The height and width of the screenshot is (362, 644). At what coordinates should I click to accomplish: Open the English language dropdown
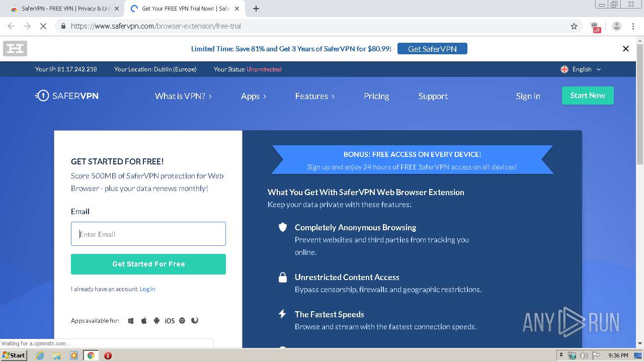click(x=587, y=69)
